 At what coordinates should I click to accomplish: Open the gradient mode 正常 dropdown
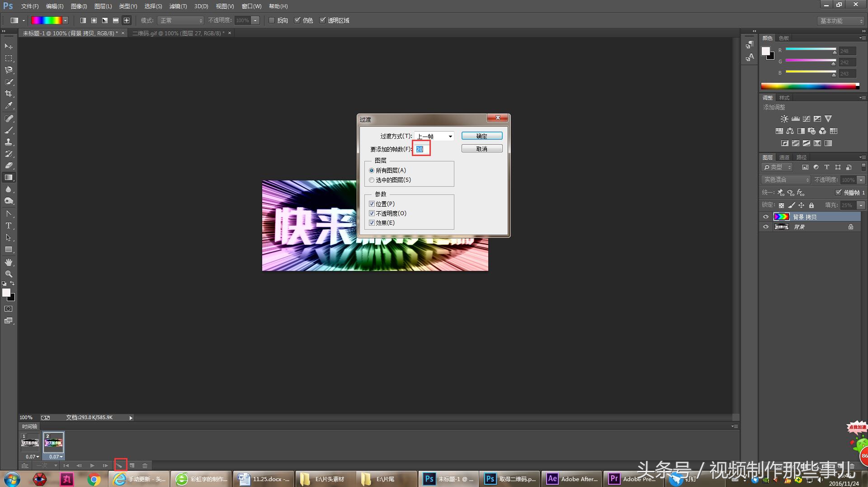(181, 20)
